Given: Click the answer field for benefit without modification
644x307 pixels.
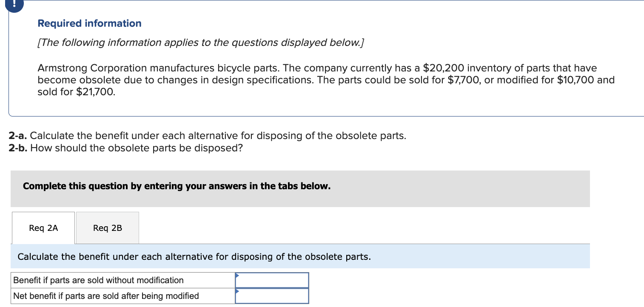Looking at the screenshot, I should click(272, 280).
